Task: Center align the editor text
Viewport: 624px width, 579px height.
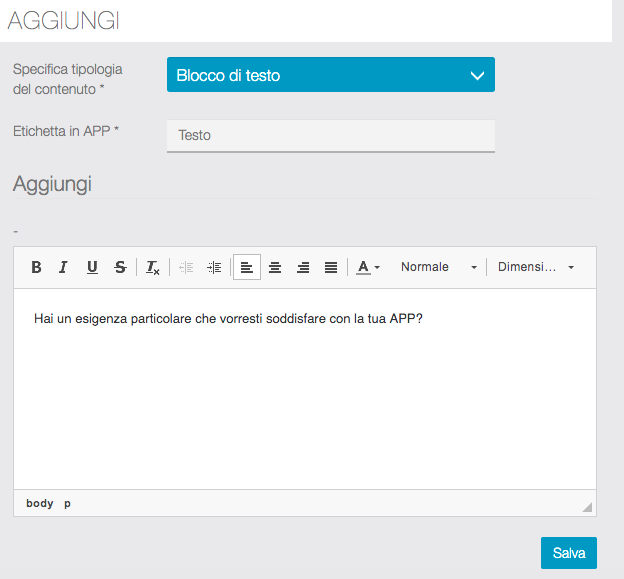Action: tap(274, 267)
